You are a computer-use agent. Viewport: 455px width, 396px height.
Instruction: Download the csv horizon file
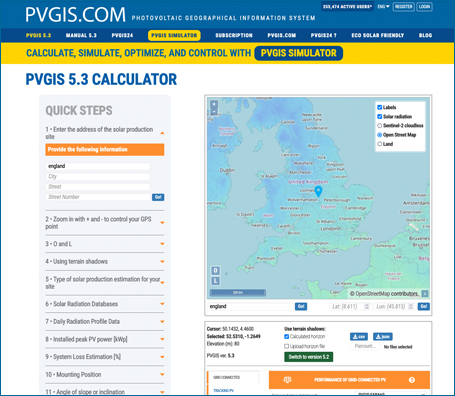(x=359, y=337)
